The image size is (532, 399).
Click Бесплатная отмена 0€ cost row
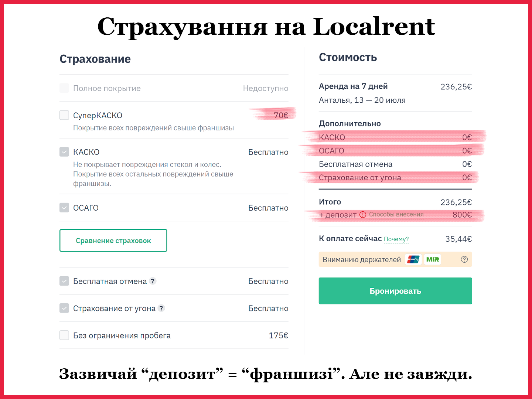[x=395, y=164]
